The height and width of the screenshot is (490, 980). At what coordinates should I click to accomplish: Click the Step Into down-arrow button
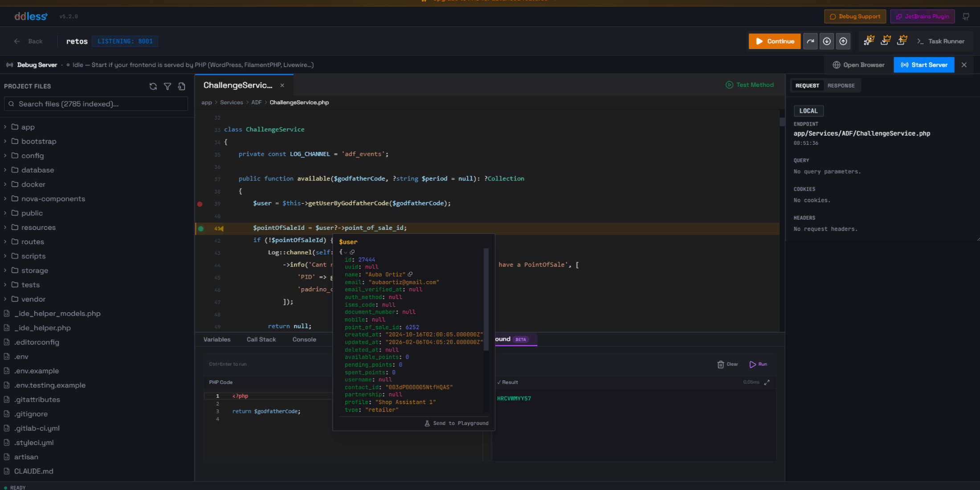(827, 41)
